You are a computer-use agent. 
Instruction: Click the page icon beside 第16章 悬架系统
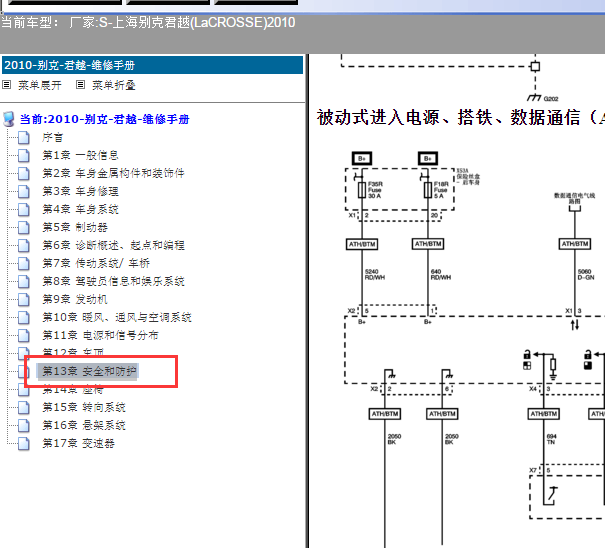pyautogui.click(x=24, y=426)
